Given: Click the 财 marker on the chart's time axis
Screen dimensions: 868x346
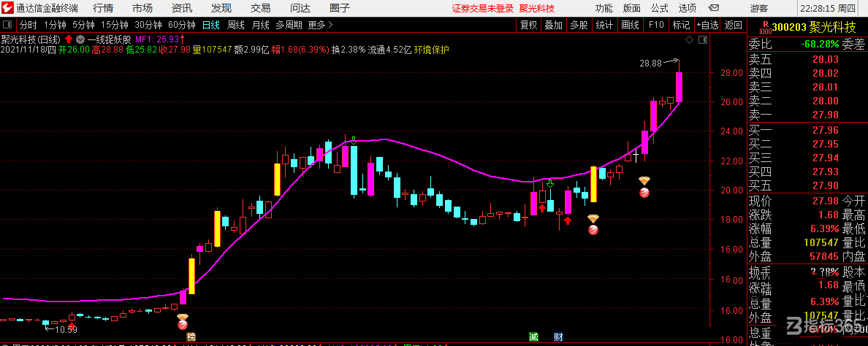Looking at the screenshot, I should click(558, 337).
